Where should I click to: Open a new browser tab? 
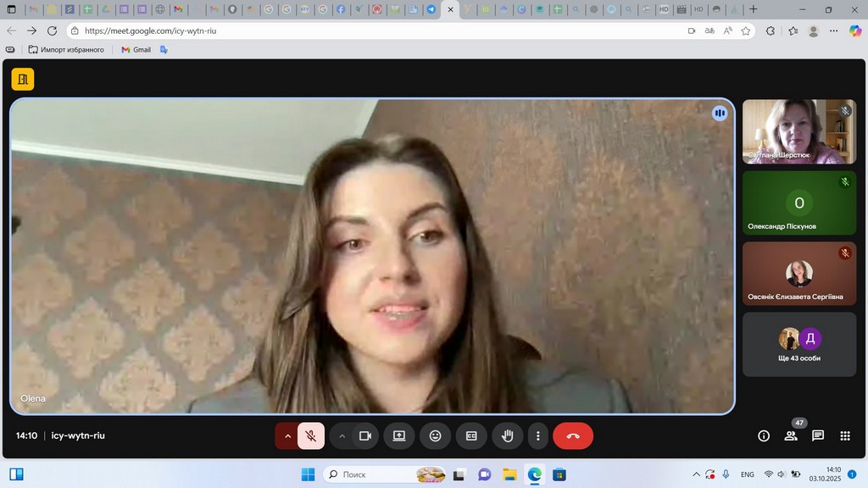click(x=754, y=9)
